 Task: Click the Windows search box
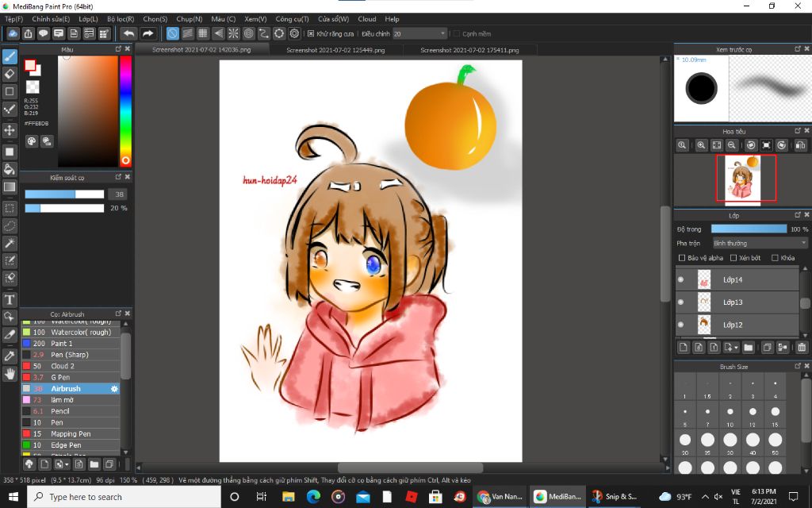click(124, 497)
